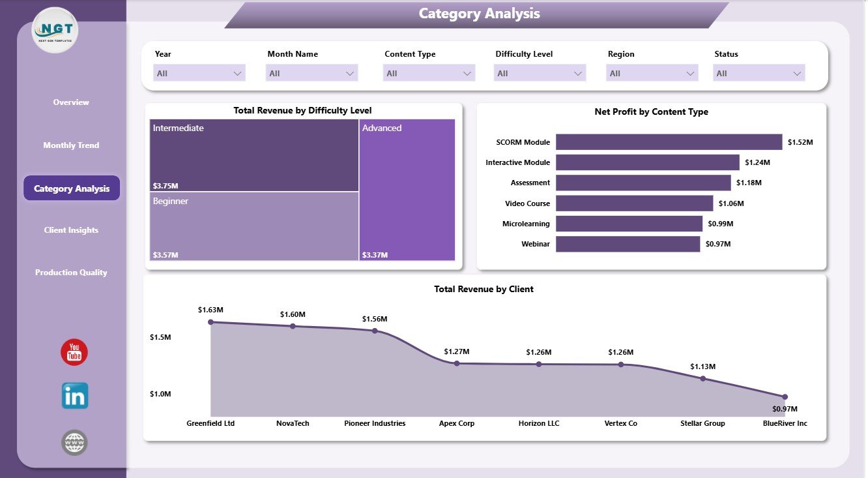Viewport: 868px width, 478px height.
Task: Click the 'Net Profit by Content Type' title
Action: point(652,112)
